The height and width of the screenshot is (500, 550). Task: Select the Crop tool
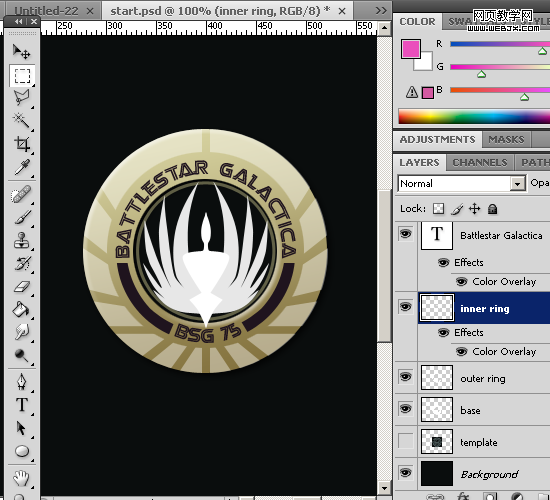click(22, 144)
